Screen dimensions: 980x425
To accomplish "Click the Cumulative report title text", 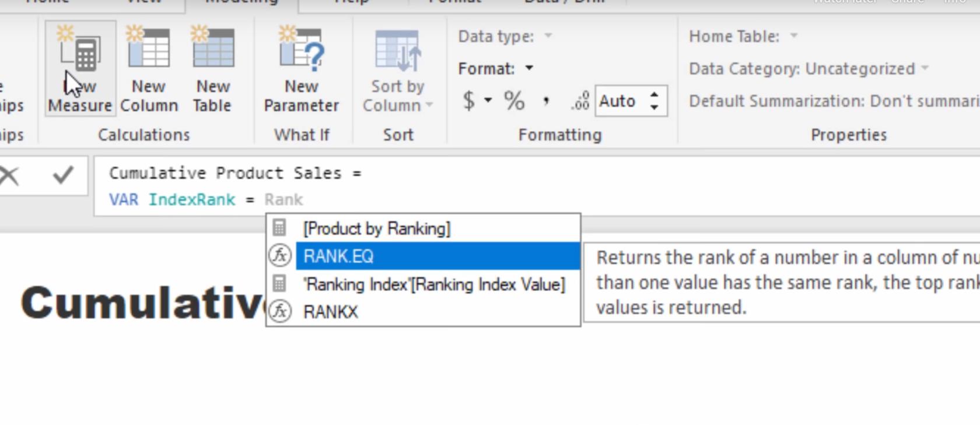I will 143,303.
